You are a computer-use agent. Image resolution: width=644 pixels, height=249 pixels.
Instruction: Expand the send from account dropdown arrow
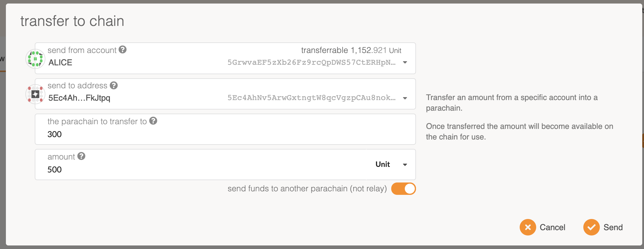coord(405,62)
